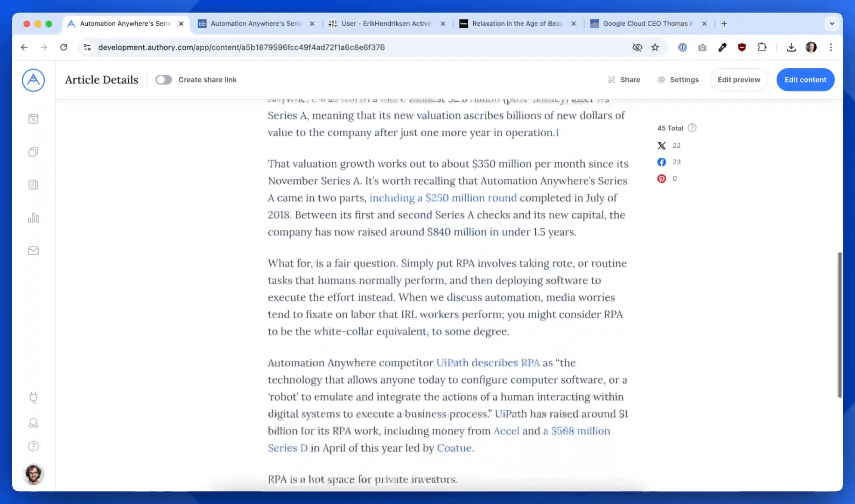Bookmark this page with the star icon
The image size is (855, 504).
655,47
